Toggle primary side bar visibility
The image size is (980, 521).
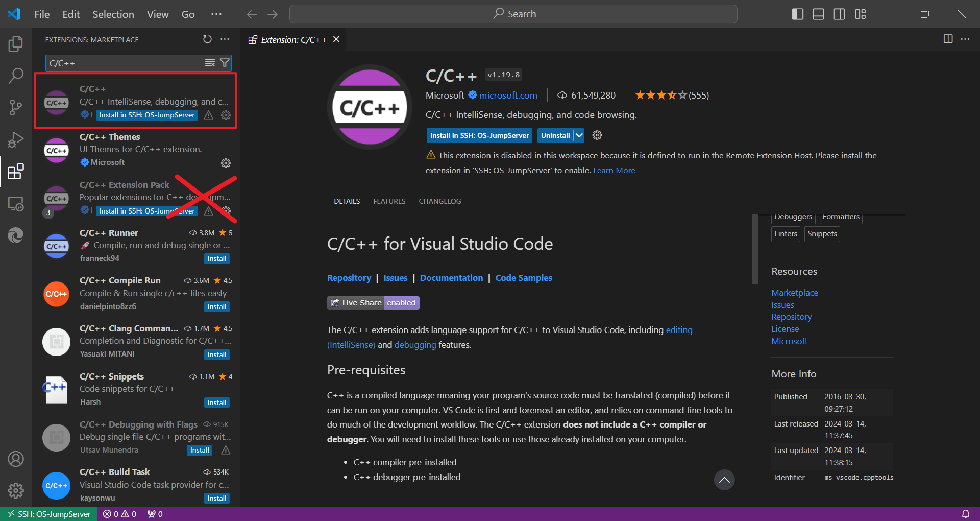[x=797, y=14]
